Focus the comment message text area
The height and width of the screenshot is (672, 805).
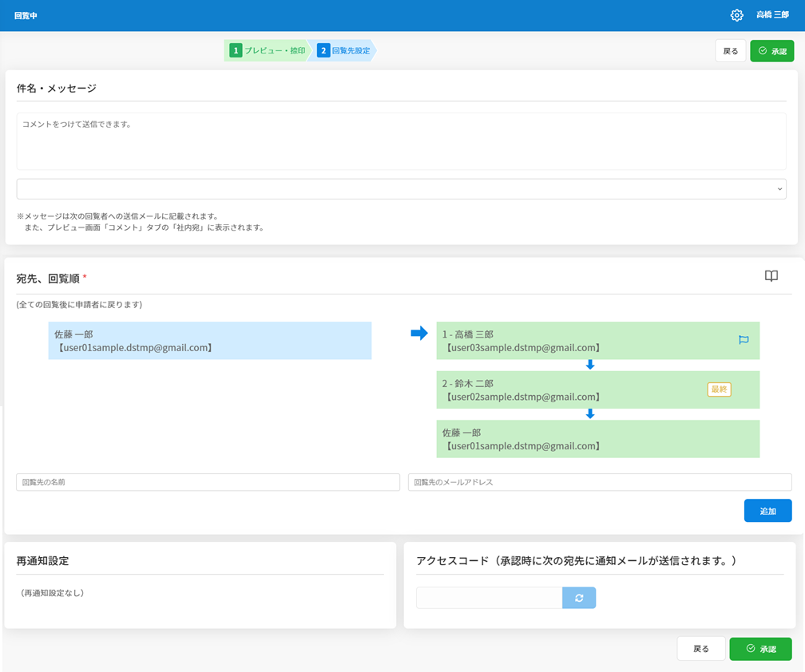tap(401, 141)
